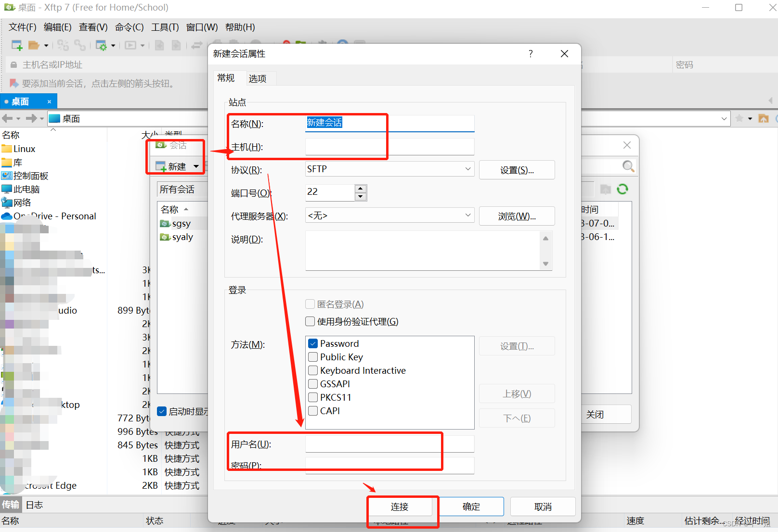778x532 pixels.
Task: Click the add-session flag icon
Action: 14,83
